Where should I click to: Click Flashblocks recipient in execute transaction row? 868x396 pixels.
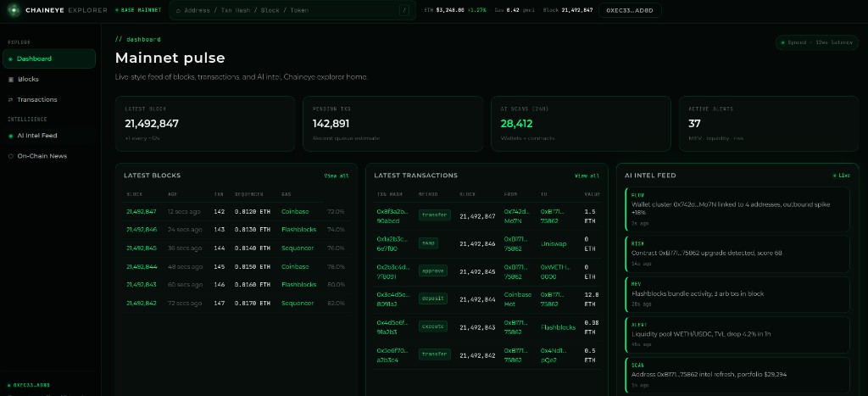[x=558, y=327]
